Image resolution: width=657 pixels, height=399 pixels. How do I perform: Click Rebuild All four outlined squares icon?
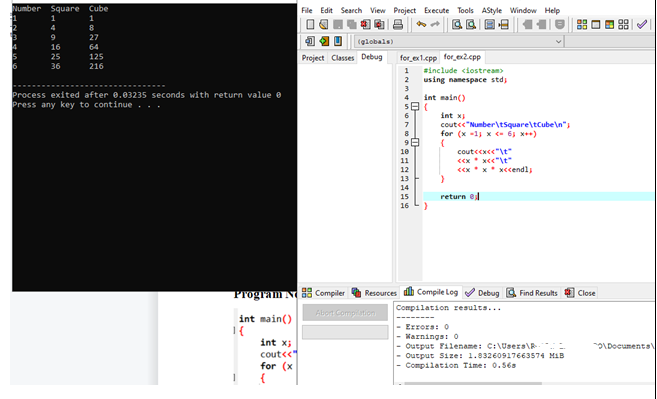click(623, 24)
